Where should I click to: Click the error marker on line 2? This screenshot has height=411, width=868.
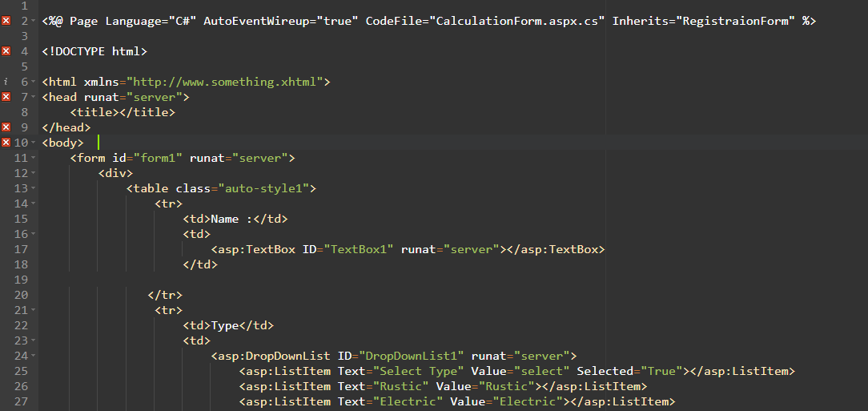tap(6, 21)
